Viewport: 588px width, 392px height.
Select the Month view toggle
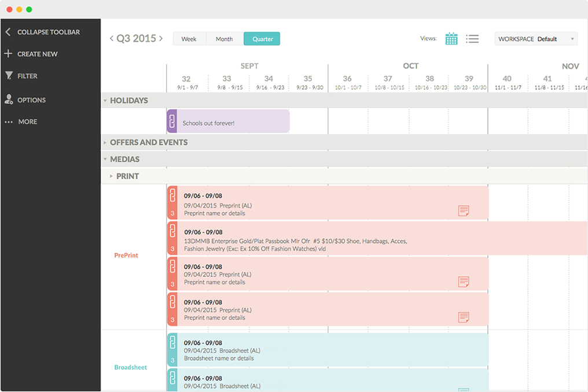224,39
